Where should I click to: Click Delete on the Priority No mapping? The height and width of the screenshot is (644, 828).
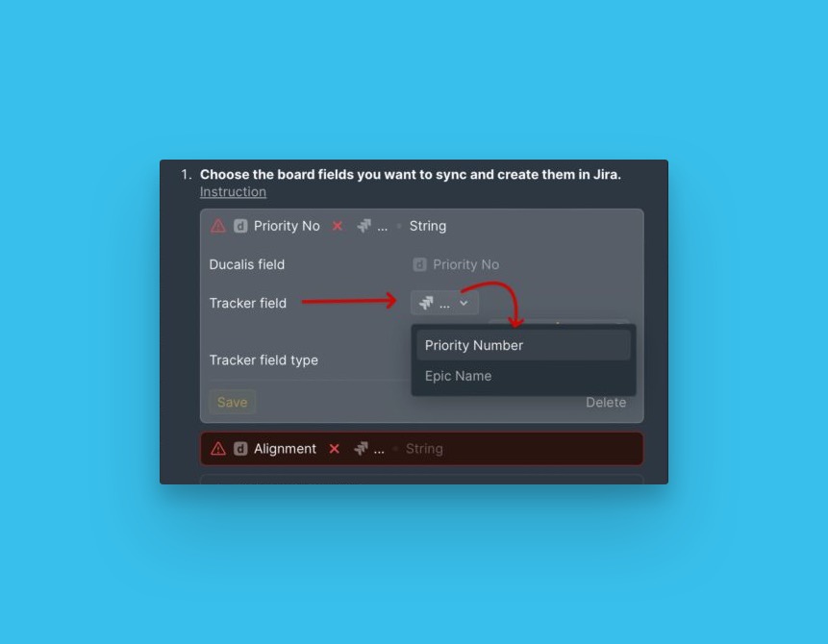606,402
